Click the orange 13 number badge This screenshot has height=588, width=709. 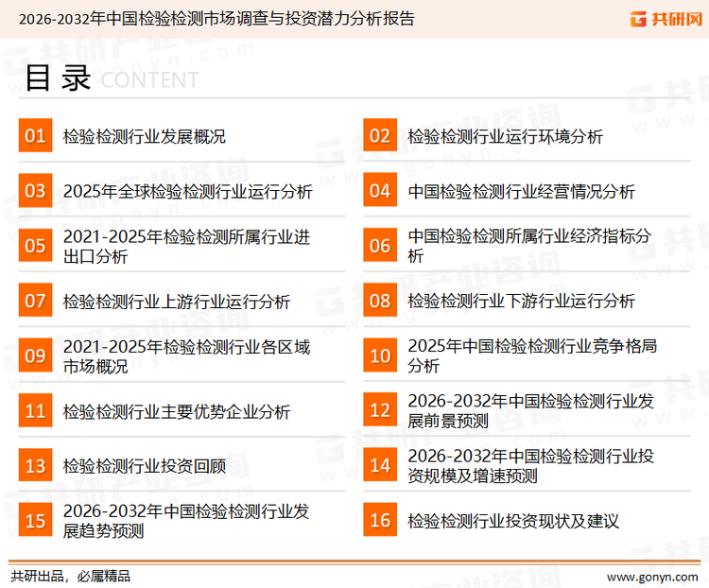[35, 466]
